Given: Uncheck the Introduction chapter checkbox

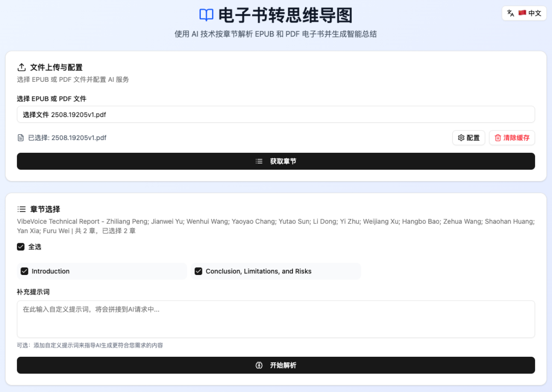Looking at the screenshot, I should (x=25, y=271).
